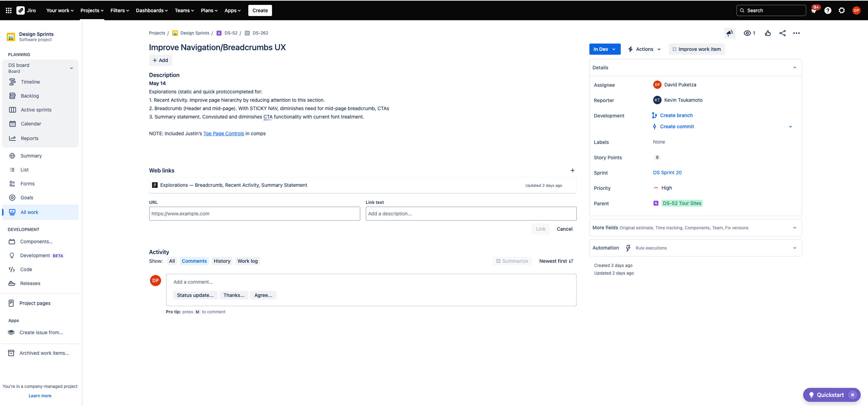Open the three-dots more actions menu
Screen dimensions: 868x406
[x=797, y=33]
